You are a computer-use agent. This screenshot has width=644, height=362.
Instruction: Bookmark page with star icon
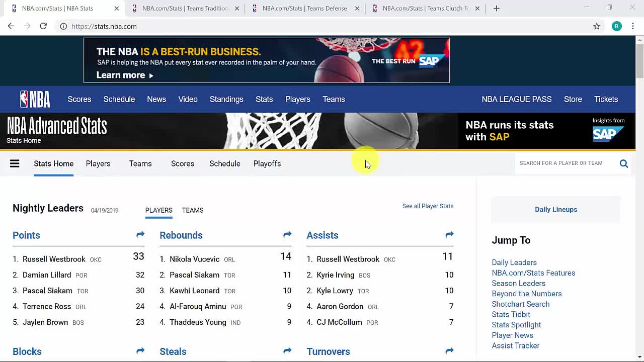pos(597,26)
